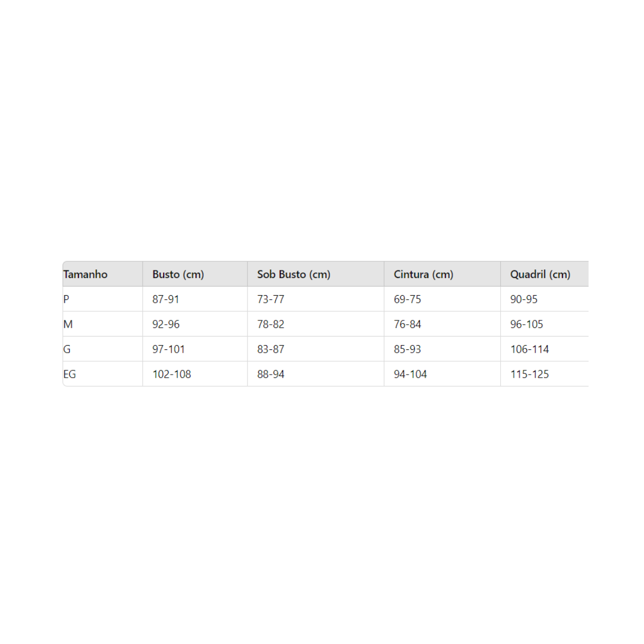Image resolution: width=644 pixels, height=644 pixels.
Task: Click the Busto (cm) column header
Action: pyautogui.click(x=178, y=274)
